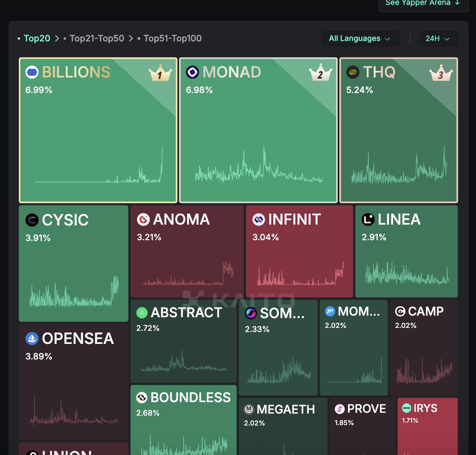The image size is (476, 455).
Task: Click the 2.68% value on BOUNDLESS
Action: 148,413
